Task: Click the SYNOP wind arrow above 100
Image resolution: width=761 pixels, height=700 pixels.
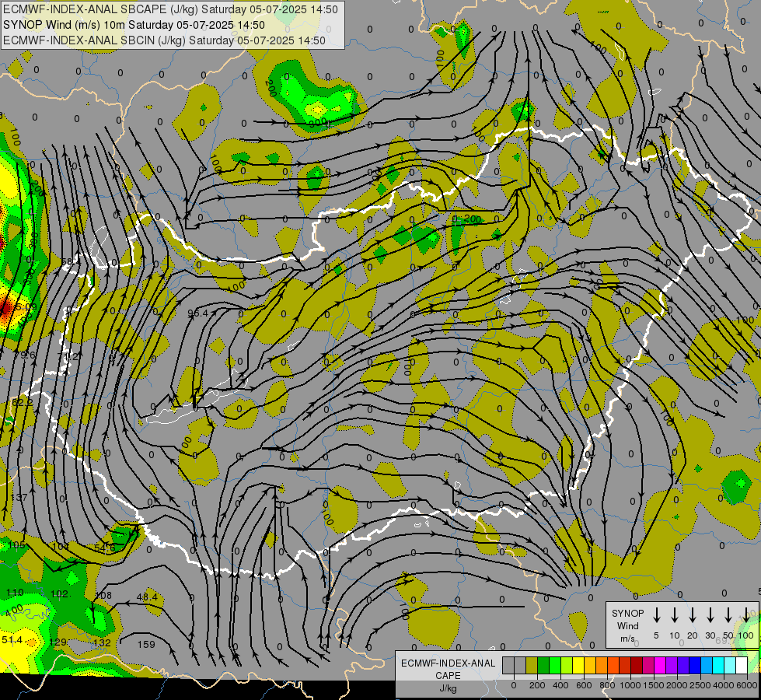Action: 746,614
